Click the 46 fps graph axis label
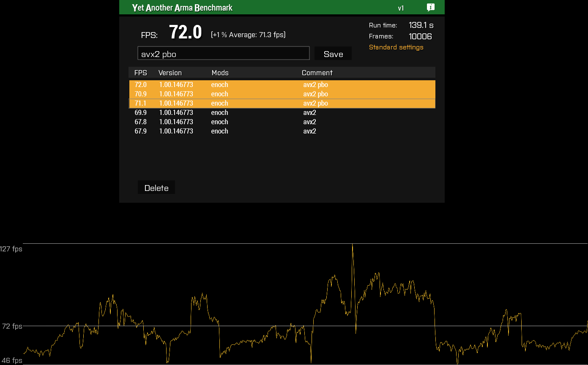The image size is (588, 365). (12, 361)
